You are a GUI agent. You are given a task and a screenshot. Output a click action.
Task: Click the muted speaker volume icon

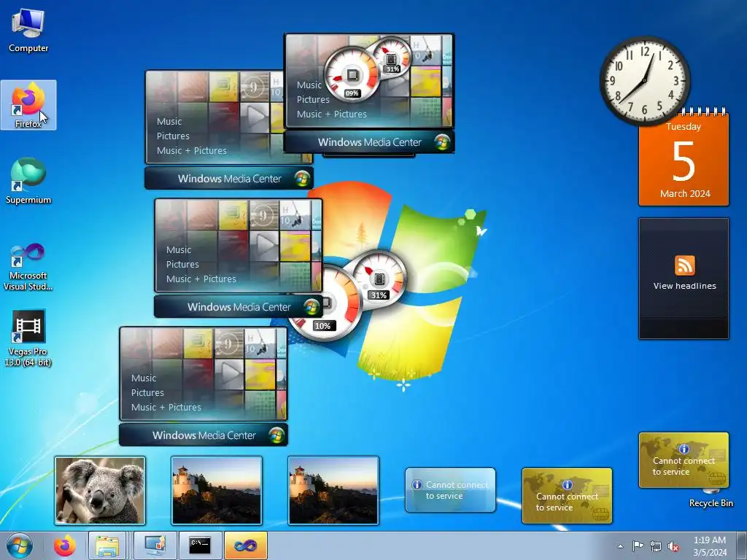[x=673, y=546]
